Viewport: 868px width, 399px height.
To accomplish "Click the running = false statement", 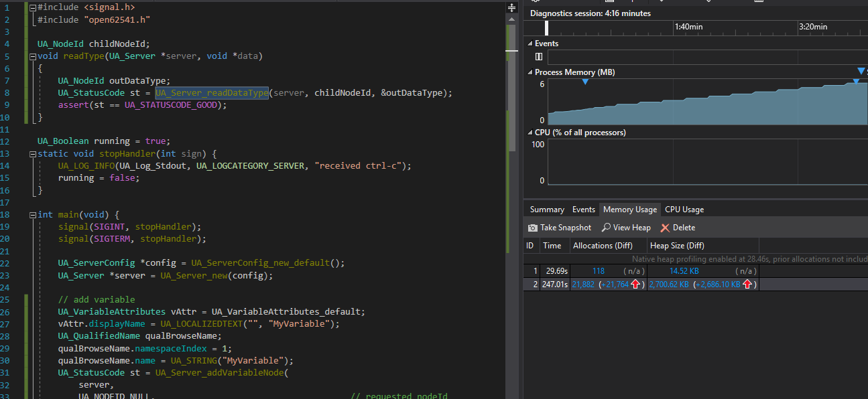I will [99, 178].
